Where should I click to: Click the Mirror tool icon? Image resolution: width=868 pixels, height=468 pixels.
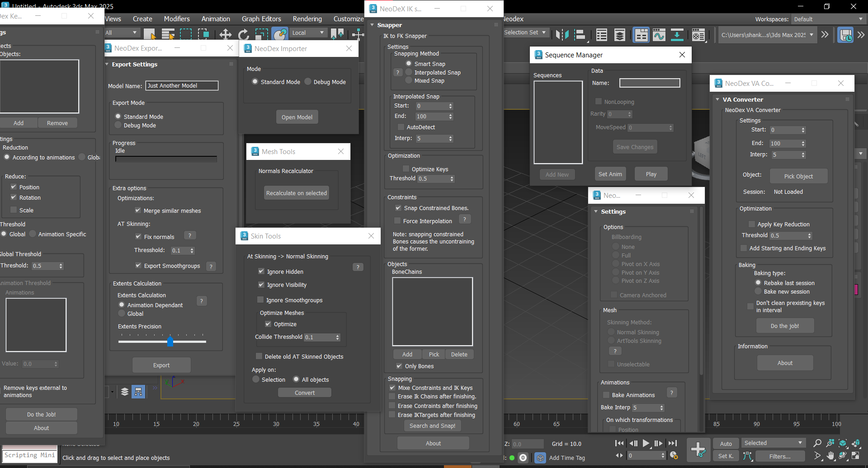562,35
